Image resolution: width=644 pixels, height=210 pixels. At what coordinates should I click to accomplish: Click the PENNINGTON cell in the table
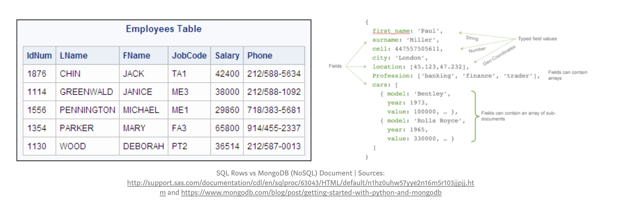point(87,110)
